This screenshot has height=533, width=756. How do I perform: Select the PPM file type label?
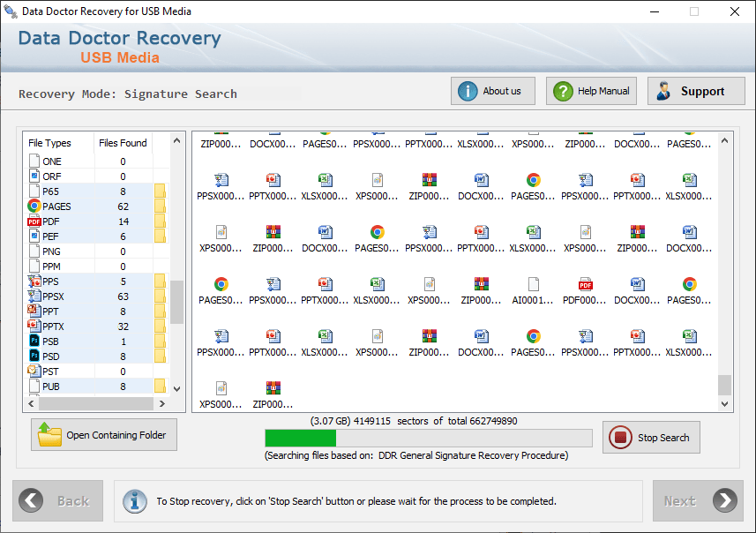(51, 266)
